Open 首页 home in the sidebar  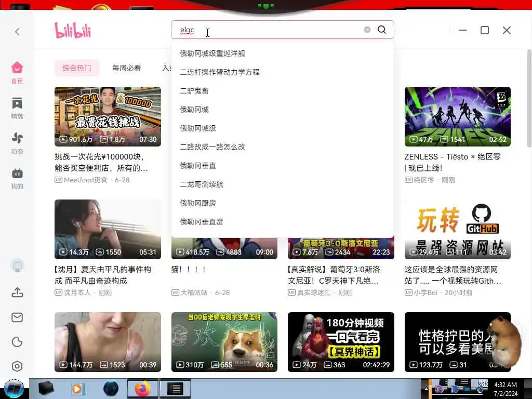[17, 73]
